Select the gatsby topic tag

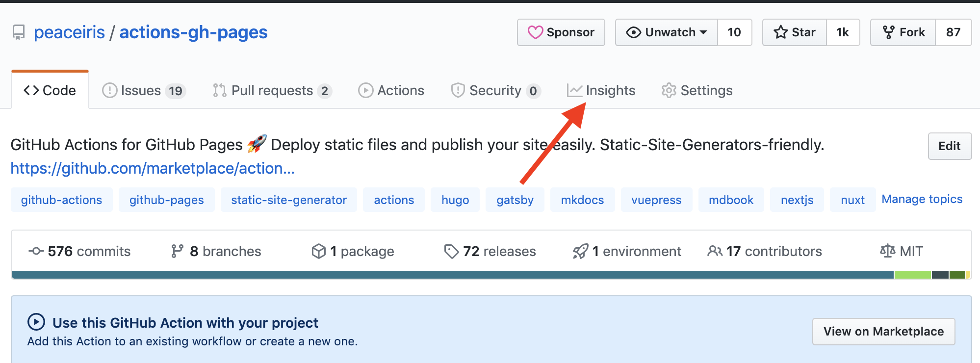coord(515,200)
